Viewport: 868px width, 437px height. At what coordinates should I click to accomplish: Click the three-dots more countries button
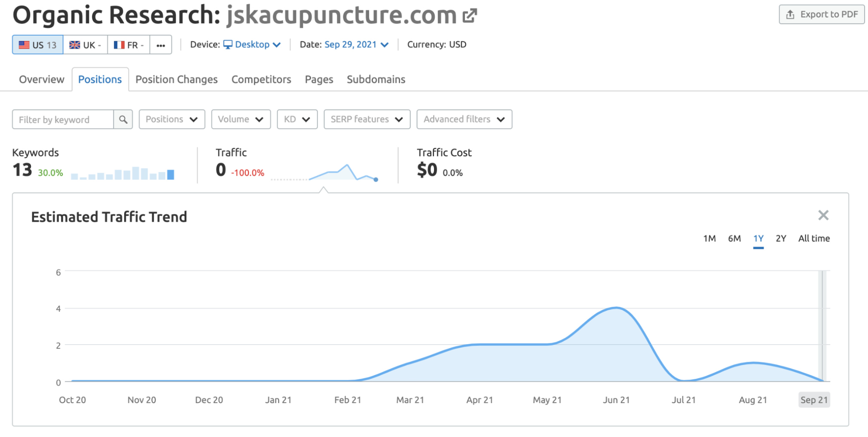click(x=161, y=45)
